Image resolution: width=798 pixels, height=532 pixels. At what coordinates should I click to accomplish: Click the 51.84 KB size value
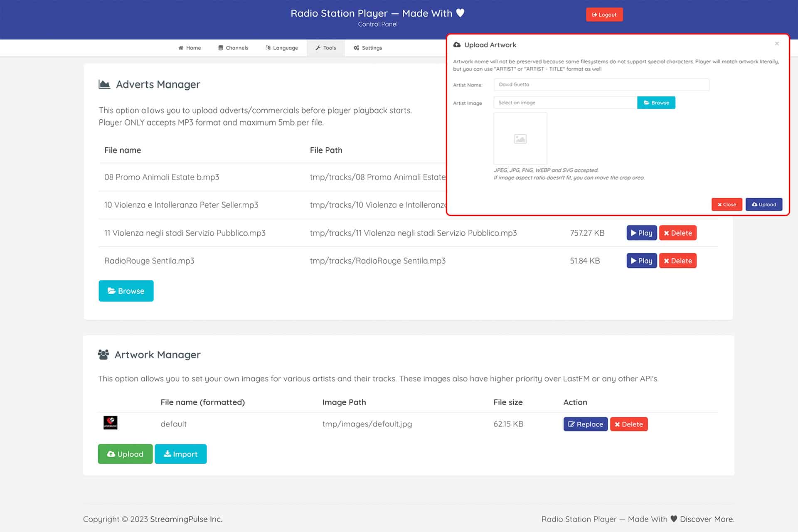[585, 261]
